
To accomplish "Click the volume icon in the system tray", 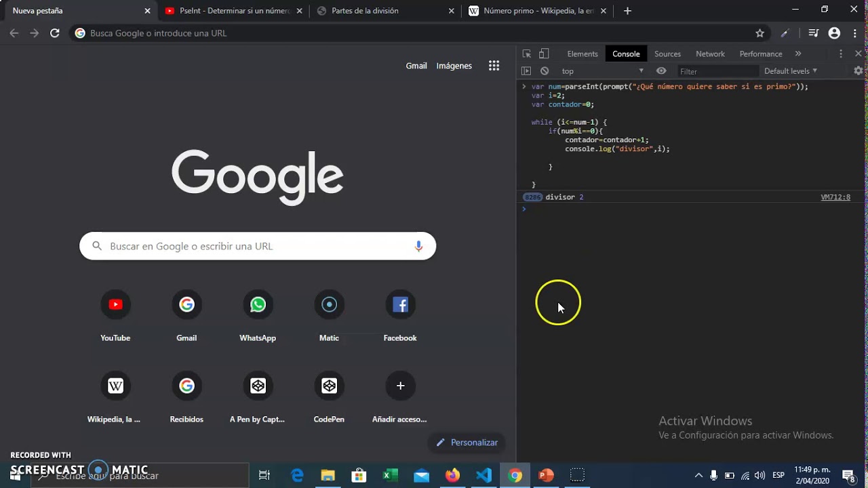I will tap(760, 475).
